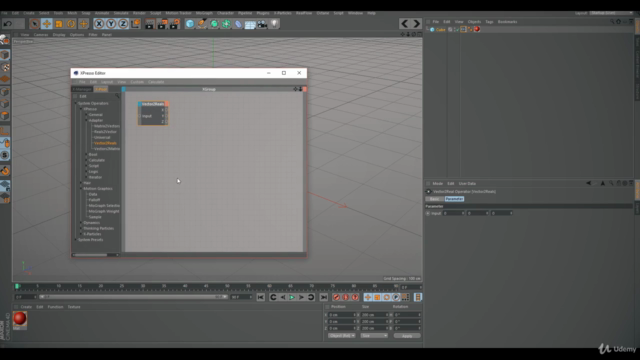The height and width of the screenshot is (360, 640).
Task: Click the Deformer capsule icon
Action: [238, 24]
